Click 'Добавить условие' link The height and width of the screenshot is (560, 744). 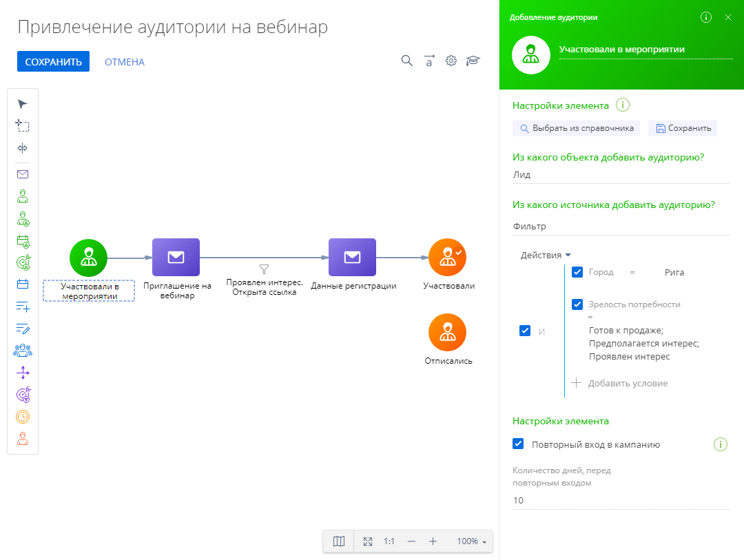click(619, 383)
